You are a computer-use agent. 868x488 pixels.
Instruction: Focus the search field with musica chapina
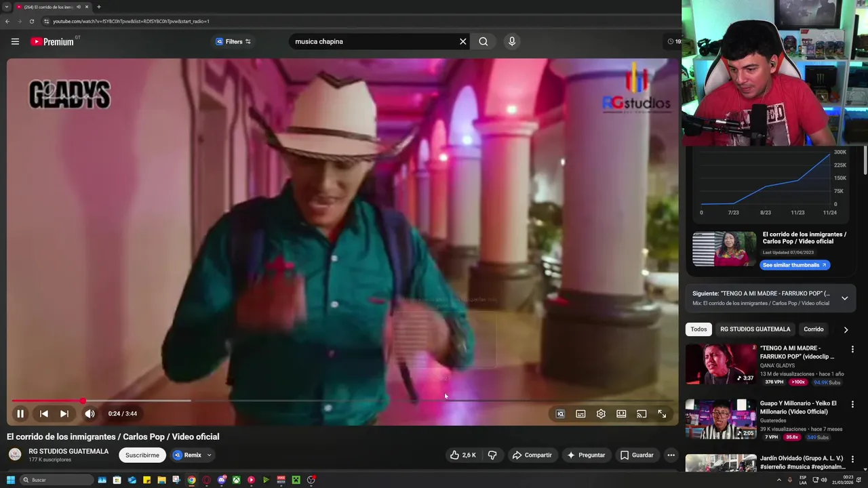click(x=375, y=41)
